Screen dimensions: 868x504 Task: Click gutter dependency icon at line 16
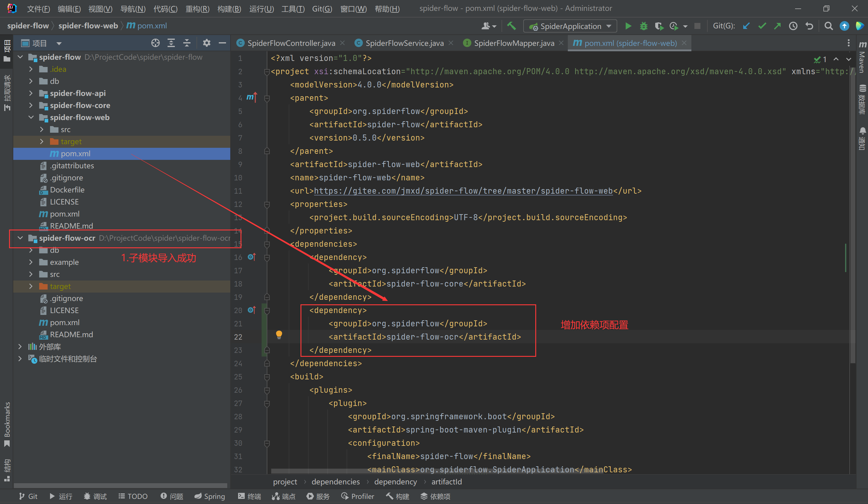(x=252, y=257)
